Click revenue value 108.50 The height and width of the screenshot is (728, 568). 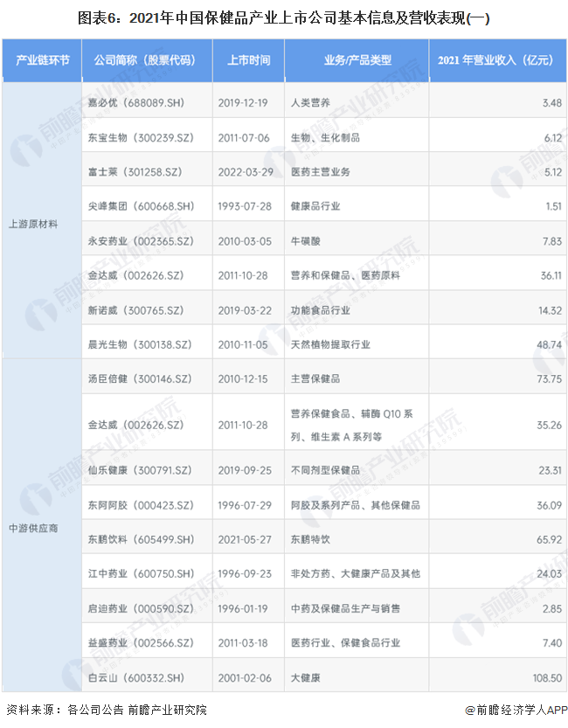(548, 678)
